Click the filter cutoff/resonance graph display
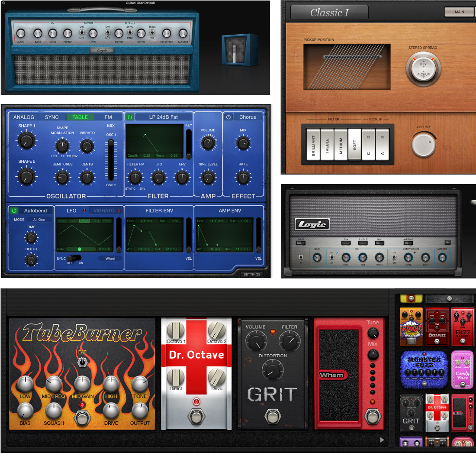Screen dimensions: 476x453 click(x=155, y=141)
